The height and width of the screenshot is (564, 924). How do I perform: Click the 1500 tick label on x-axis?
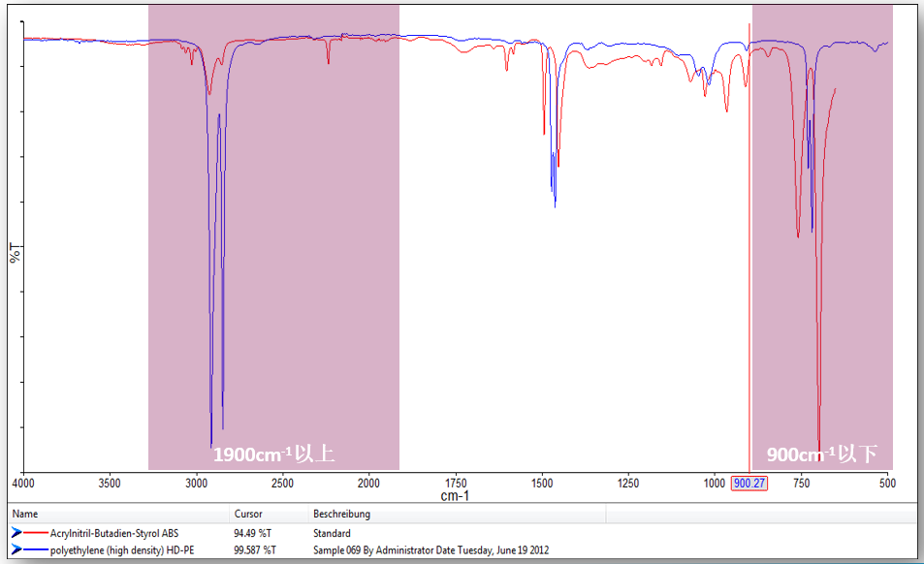(x=542, y=484)
